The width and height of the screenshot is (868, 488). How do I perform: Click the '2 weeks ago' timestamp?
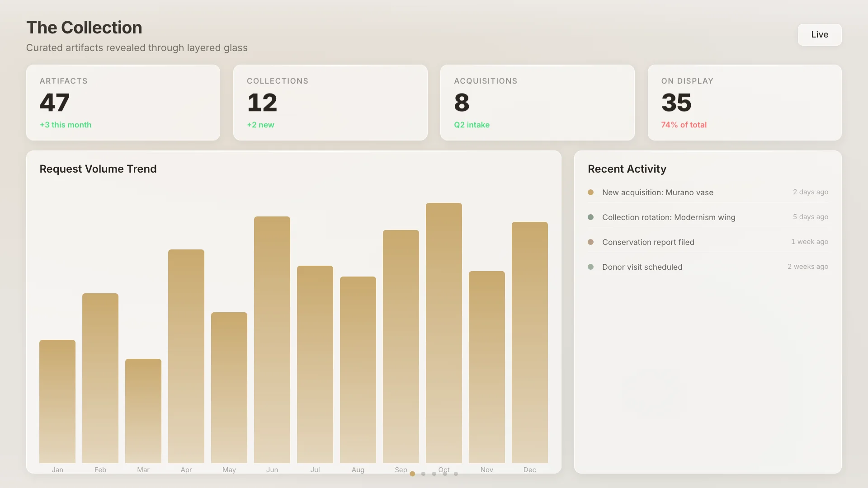(808, 267)
